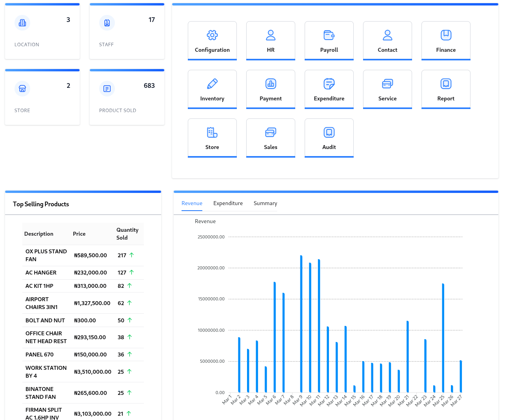Click the Payment chart icon
This screenshot has height=420, width=505.
pyautogui.click(x=271, y=84)
